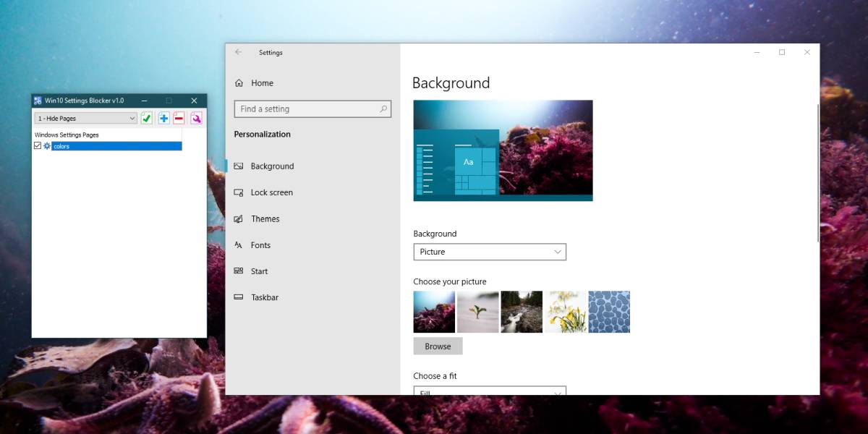The width and height of the screenshot is (868, 434).
Task: Click the red minus remove-page icon
Action: pos(179,118)
